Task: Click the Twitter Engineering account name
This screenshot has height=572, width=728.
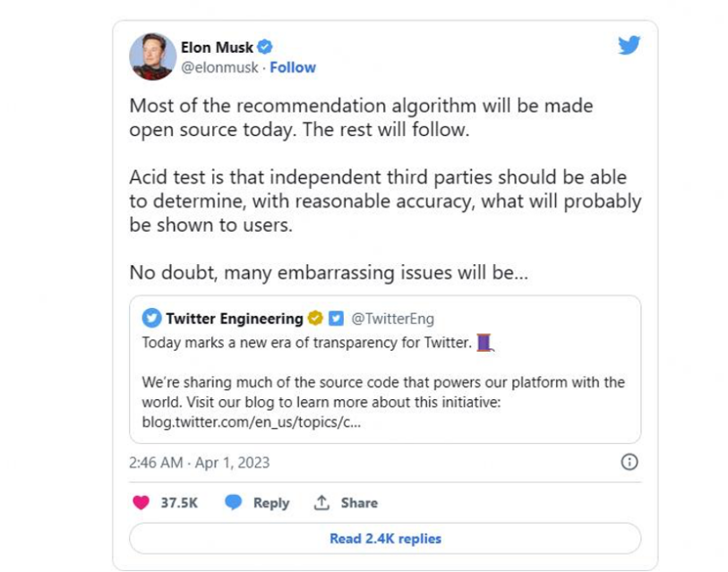Action: coord(235,318)
